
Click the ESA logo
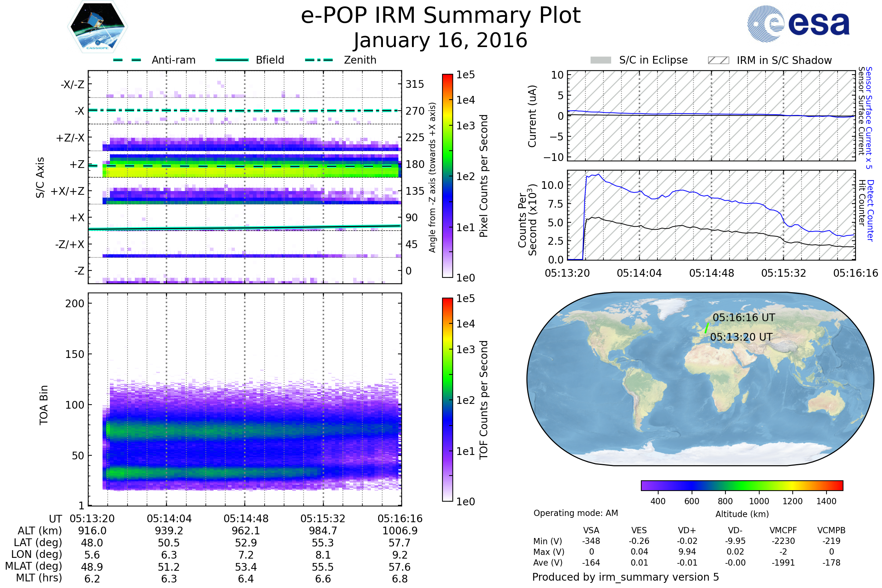pos(798,24)
